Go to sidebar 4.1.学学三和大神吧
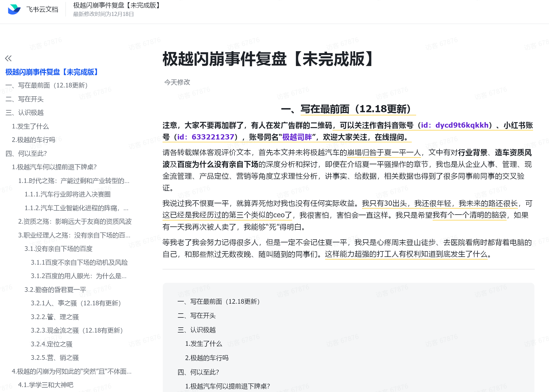This screenshot has height=392, width=549. click(46, 385)
